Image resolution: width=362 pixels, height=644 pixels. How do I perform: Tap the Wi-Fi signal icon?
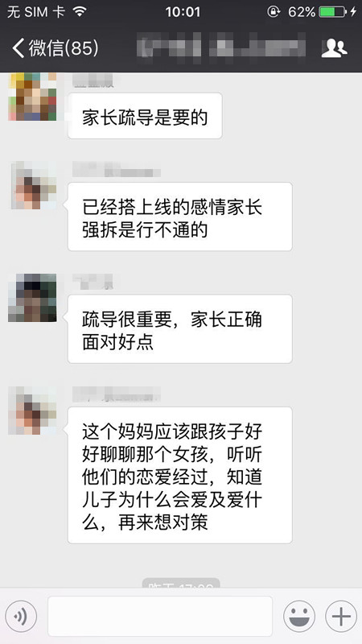click(x=80, y=11)
